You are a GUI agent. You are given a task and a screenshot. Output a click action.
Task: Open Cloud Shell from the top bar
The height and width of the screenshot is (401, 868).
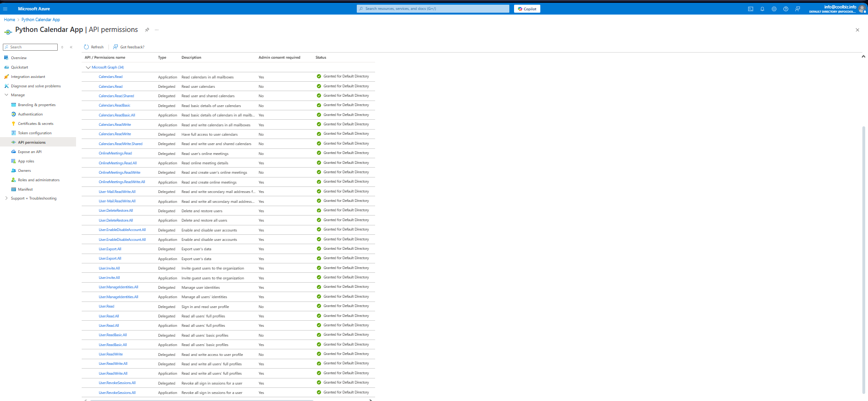(751, 9)
